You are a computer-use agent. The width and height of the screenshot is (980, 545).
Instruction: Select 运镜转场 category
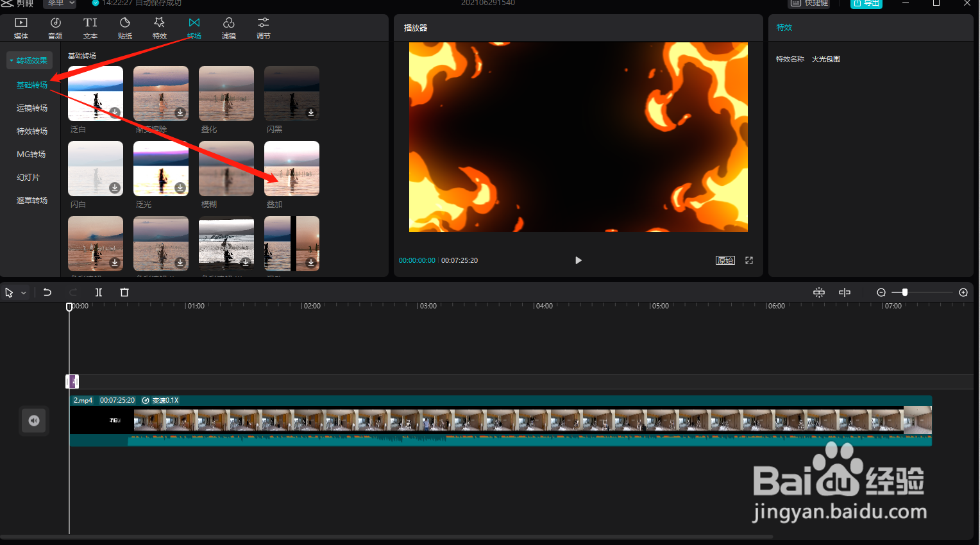click(32, 108)
